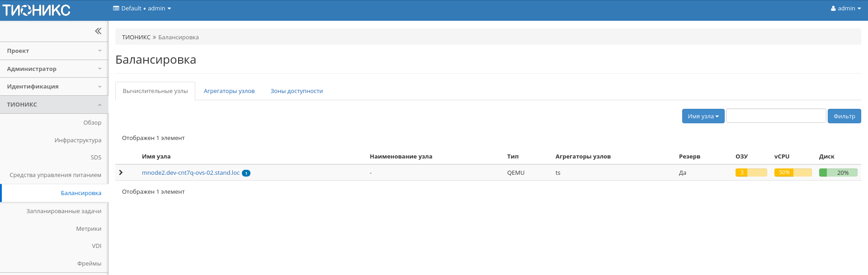The height and width of the screenshot is (275, 868).
Task: Click the badge next to node name
Action: pyautogui.click(x=246, y=173)
